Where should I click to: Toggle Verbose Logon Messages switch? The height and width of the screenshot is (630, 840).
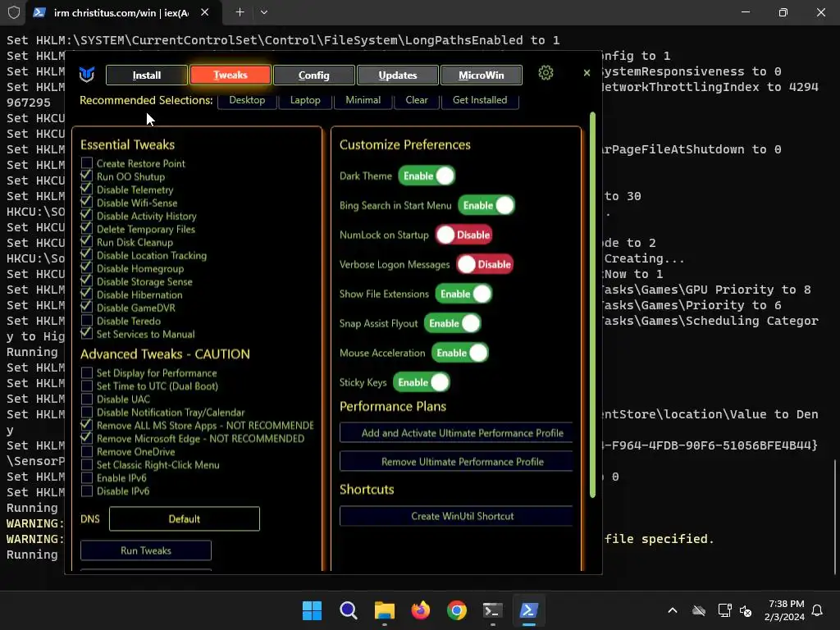485,264
